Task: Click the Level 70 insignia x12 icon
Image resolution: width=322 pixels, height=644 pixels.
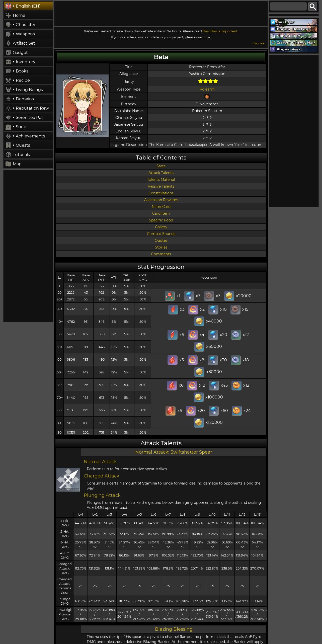Action: coord(236,385)
